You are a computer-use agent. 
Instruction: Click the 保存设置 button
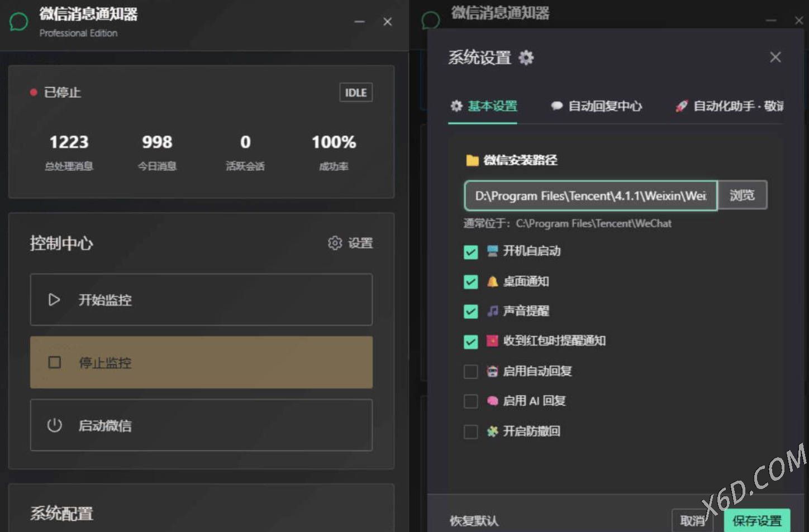coord(757,521)
